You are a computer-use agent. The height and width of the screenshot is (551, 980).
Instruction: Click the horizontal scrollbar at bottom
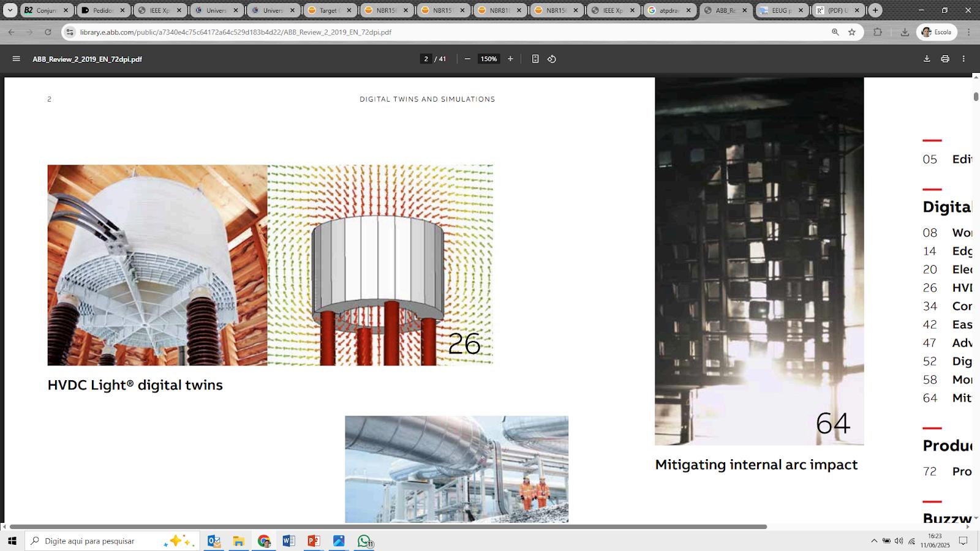point(388,527)
